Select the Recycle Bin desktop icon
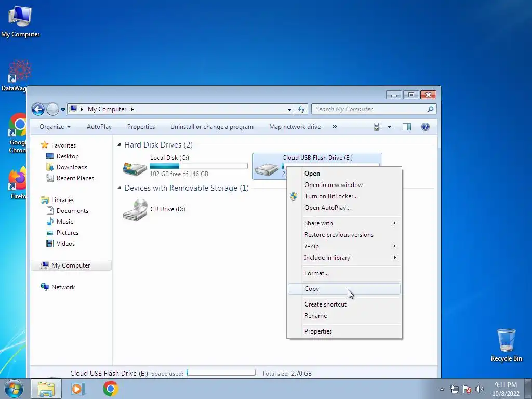Viewport: 532px width, 399px height. point(506,345)
